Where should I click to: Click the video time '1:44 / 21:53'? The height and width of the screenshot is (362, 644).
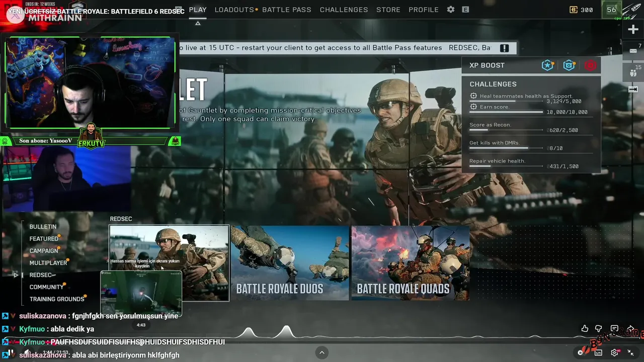[x=55, y=353]
